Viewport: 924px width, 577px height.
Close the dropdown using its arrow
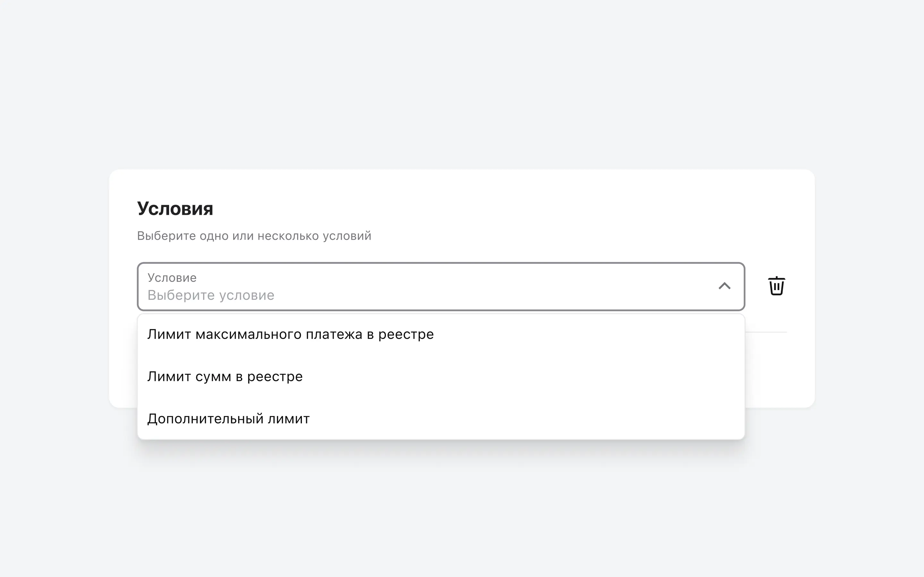[x=724, y=286]
